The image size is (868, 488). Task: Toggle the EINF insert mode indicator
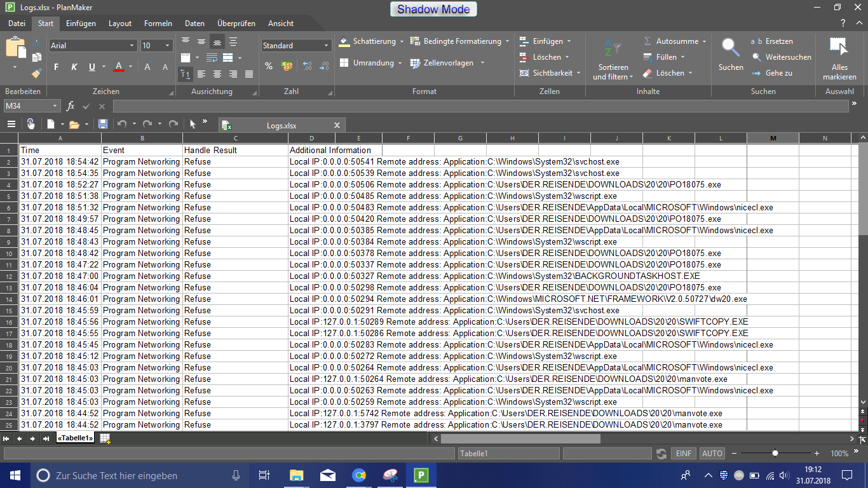(x=684, y=454)
